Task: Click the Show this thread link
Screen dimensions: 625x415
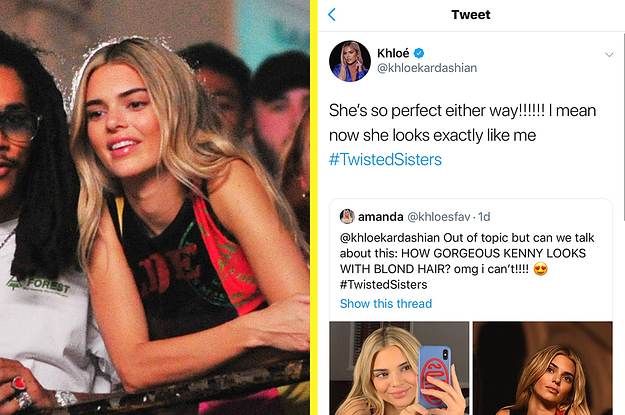Action: (x=385, y=304)
